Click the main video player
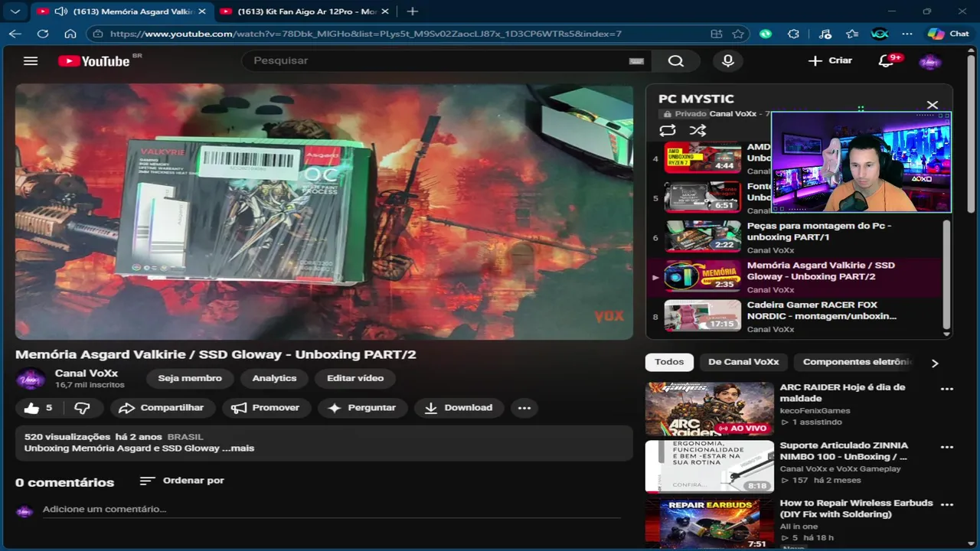Screen dimensions: 980x551 tap(324, 211)
